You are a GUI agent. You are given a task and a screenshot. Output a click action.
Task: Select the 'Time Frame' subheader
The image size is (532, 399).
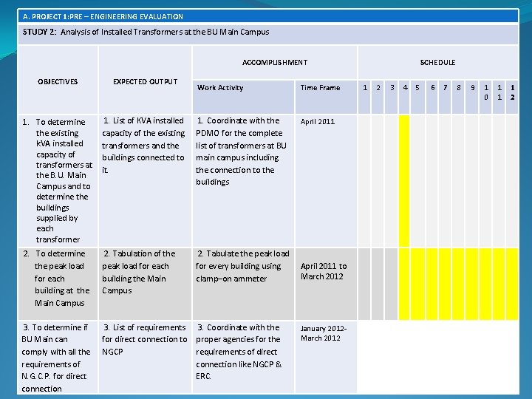326,97
